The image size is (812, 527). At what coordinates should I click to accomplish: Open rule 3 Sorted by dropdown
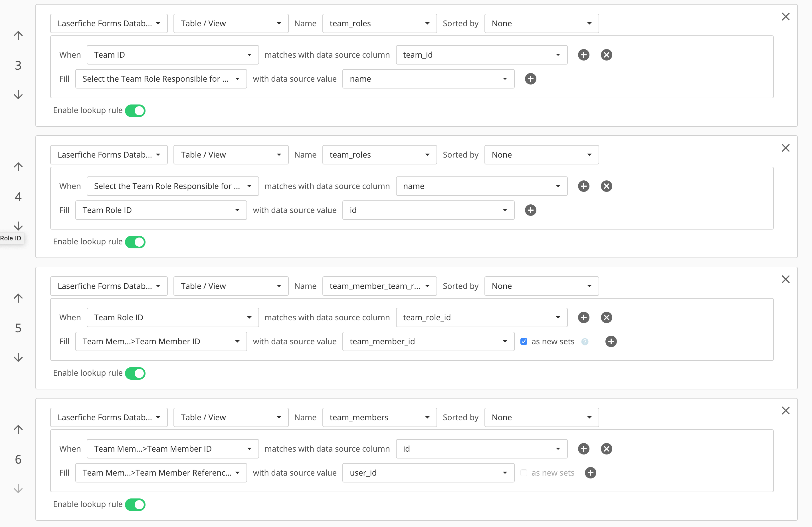541,23
